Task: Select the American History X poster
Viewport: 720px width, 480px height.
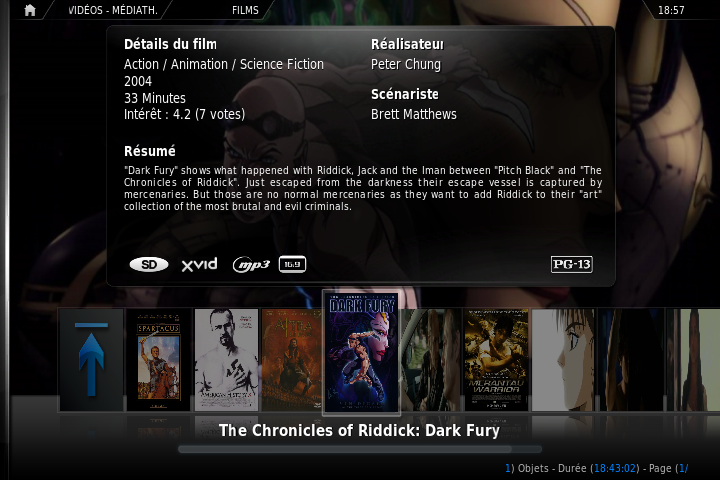Action: tap(226, 360)
